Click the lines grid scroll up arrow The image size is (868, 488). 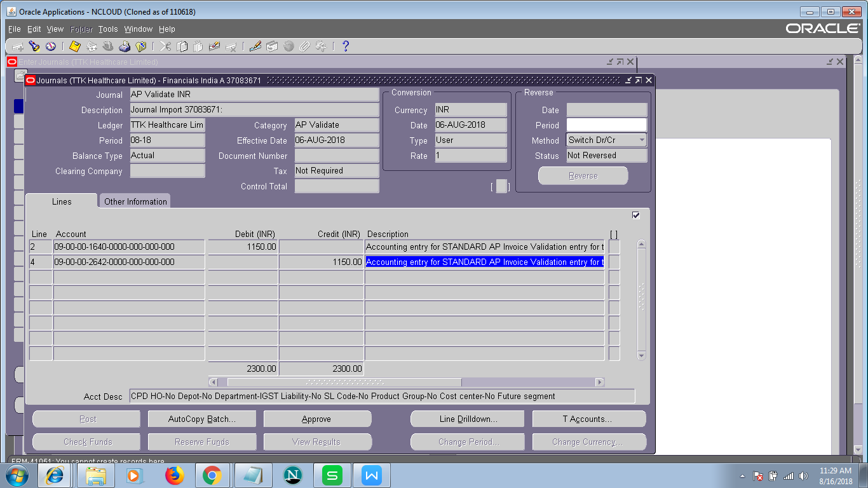pos(641,244)
